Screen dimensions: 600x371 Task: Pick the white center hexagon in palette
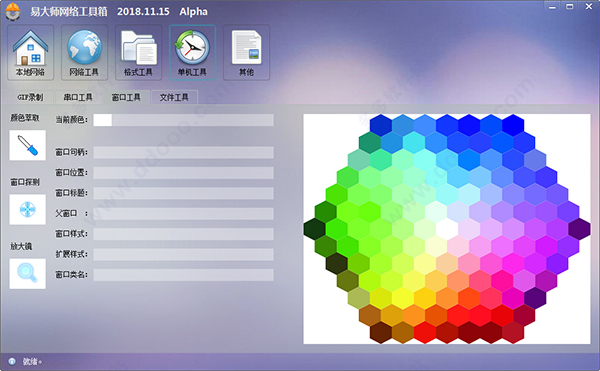[447, 229]
